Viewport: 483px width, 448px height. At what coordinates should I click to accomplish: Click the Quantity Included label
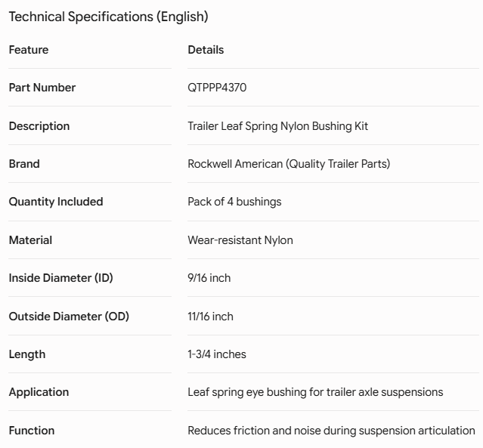coord(56,202)
